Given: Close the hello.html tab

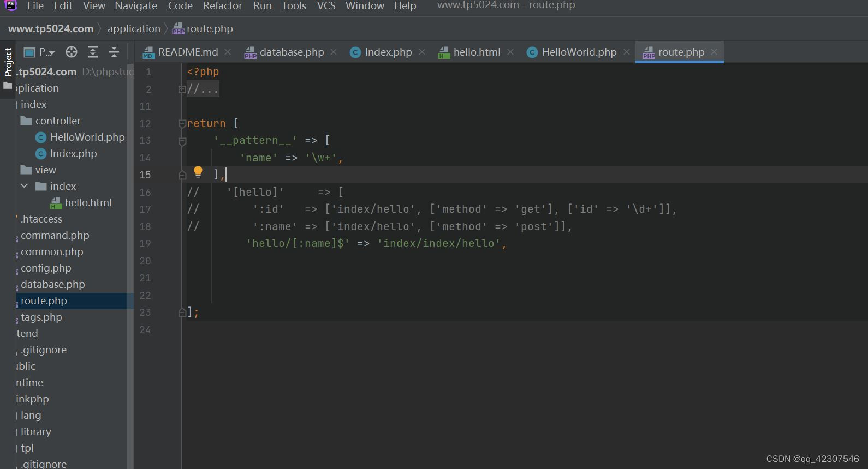Looking at the screenshot, I should point(510,52).
